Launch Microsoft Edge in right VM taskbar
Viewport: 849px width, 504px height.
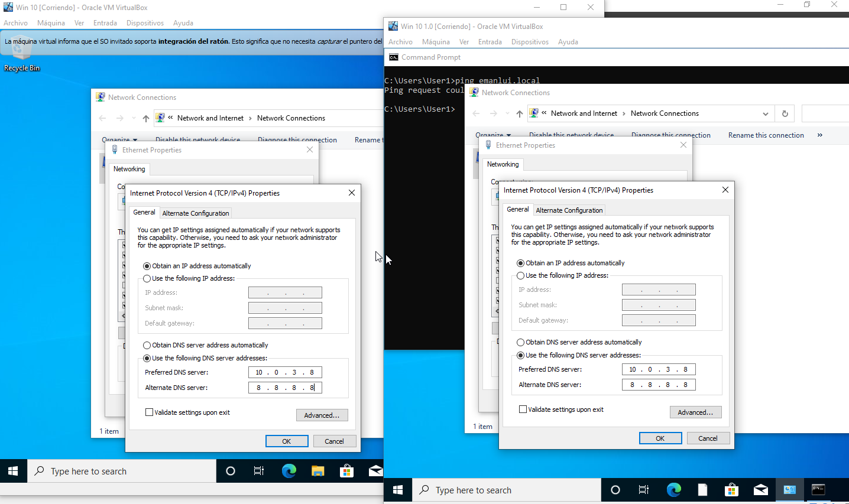click(673, 489)
